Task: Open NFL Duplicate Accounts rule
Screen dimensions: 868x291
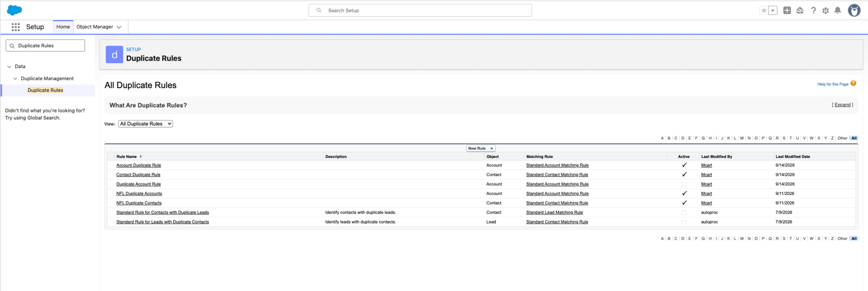Action: coord(139,194)
